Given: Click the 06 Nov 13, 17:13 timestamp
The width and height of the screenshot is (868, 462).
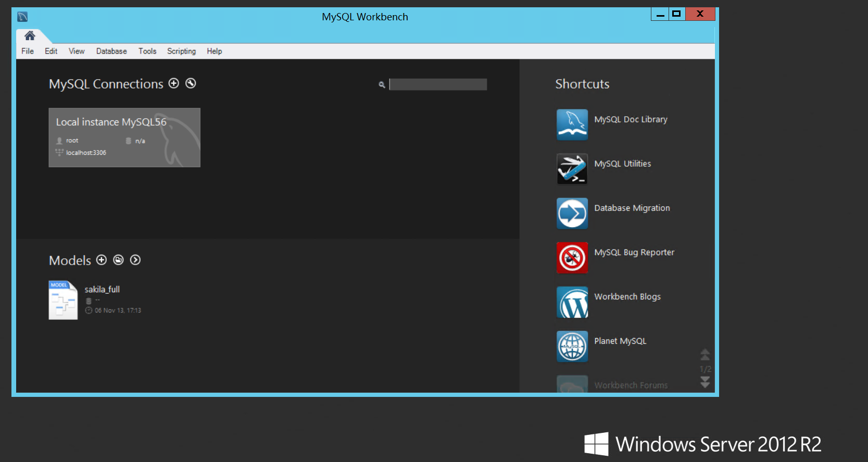Looking at the screenshot, I should pos(118,310).
